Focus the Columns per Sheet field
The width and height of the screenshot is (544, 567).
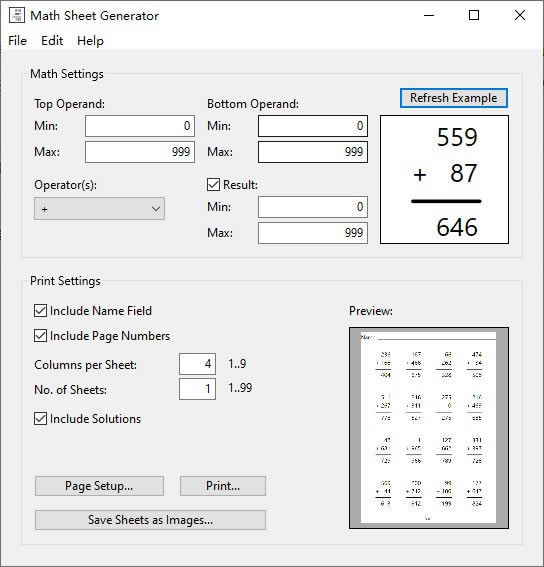(x=197, y=364)
